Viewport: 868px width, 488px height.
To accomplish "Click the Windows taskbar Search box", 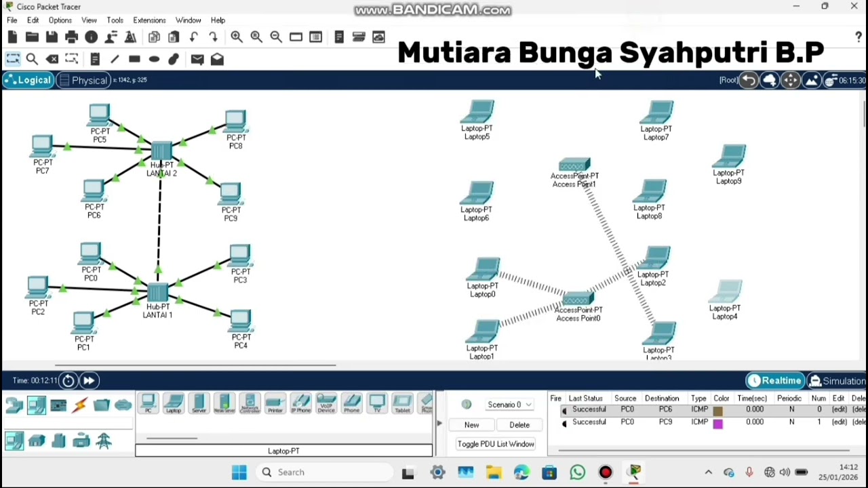I will pyautogui.click(x=324, y=472).
